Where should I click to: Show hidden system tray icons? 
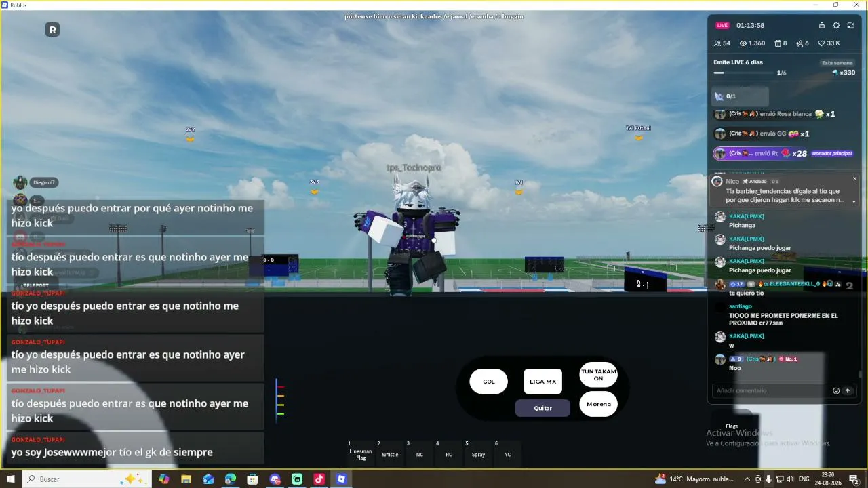(747, 479)
